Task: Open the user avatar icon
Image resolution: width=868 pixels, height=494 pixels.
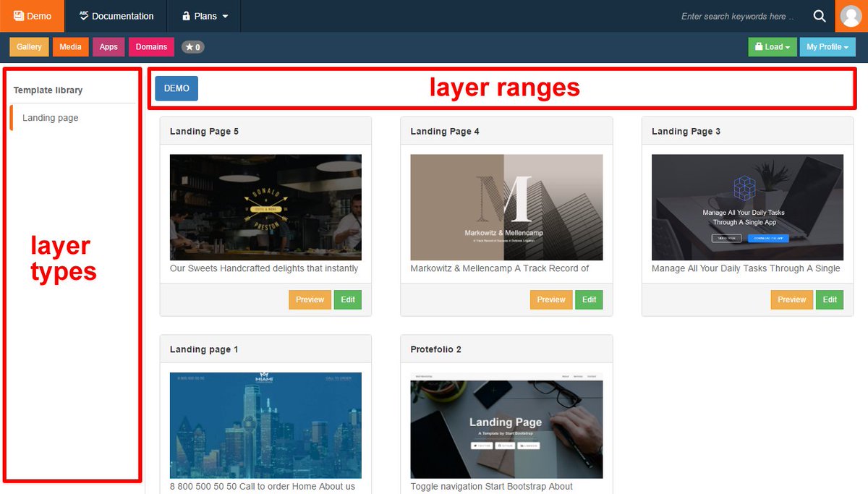Action: [x=852, y=16]
